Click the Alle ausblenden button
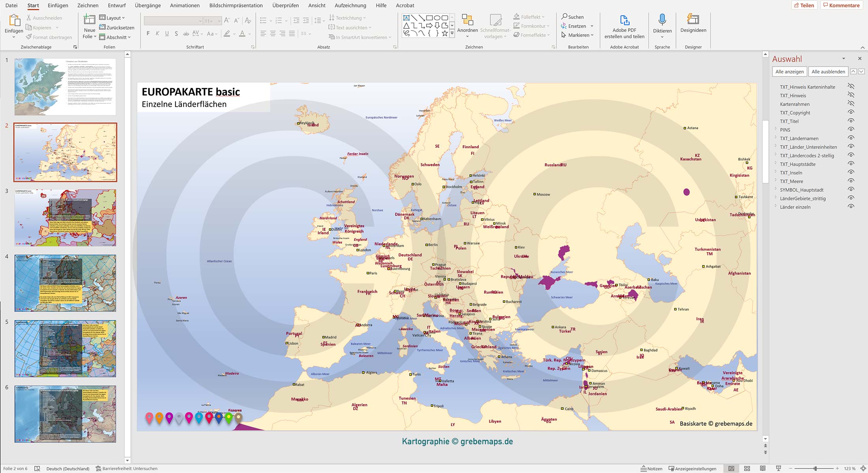 [x=828, y=71]
